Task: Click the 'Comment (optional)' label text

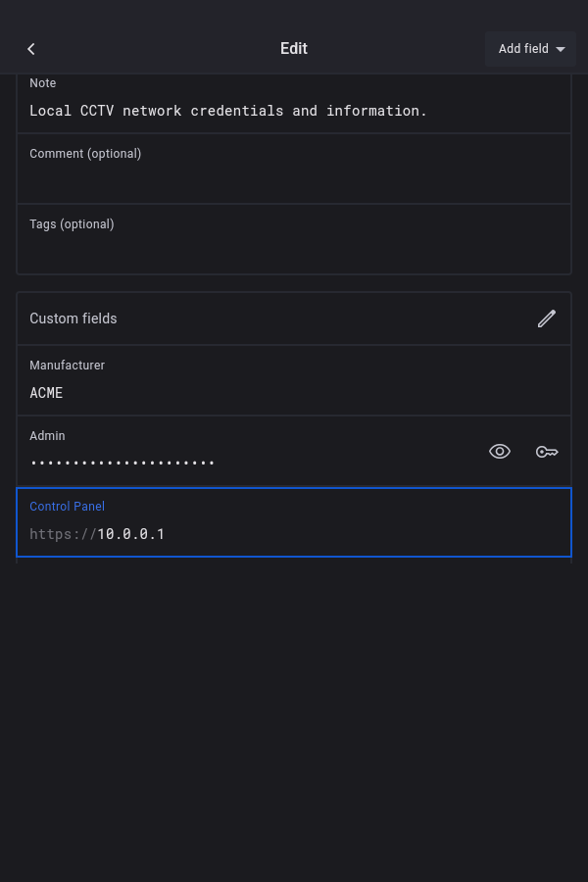Action: (x=85, y=154)
